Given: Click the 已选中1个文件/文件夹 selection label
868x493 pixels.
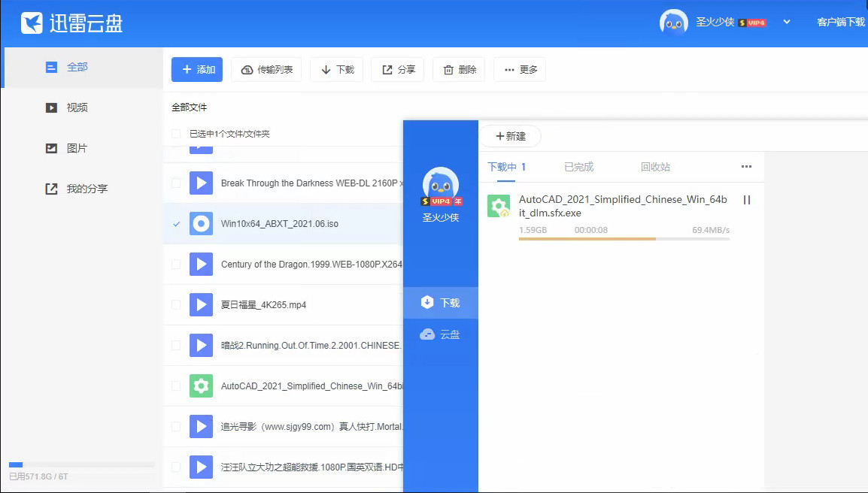Looking at the screenshot, I should 229,134.
